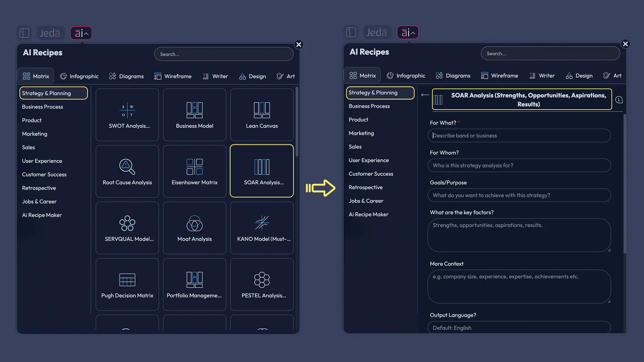View info about the SOAR Analysis recipe
644x362 pixels.
[x=619, y=99]
